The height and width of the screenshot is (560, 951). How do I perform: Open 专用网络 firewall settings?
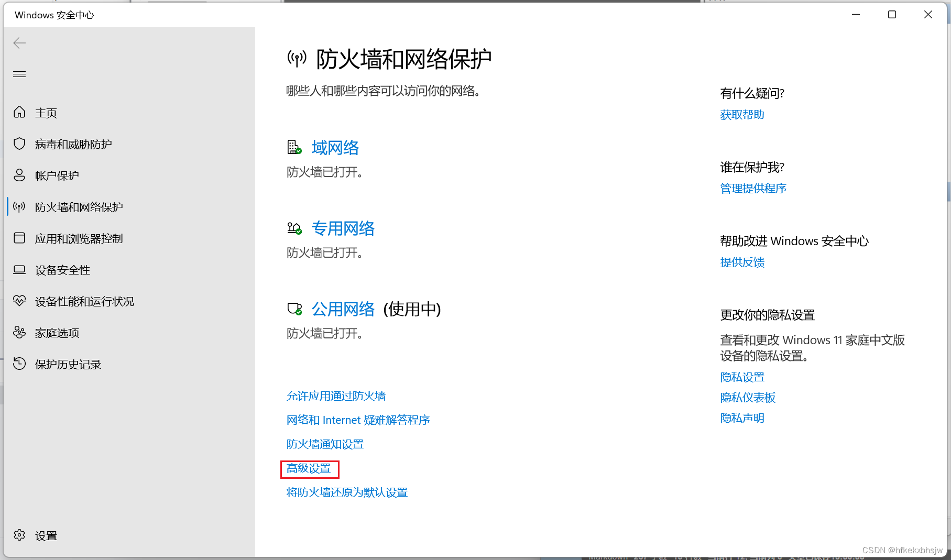(343, 228)
